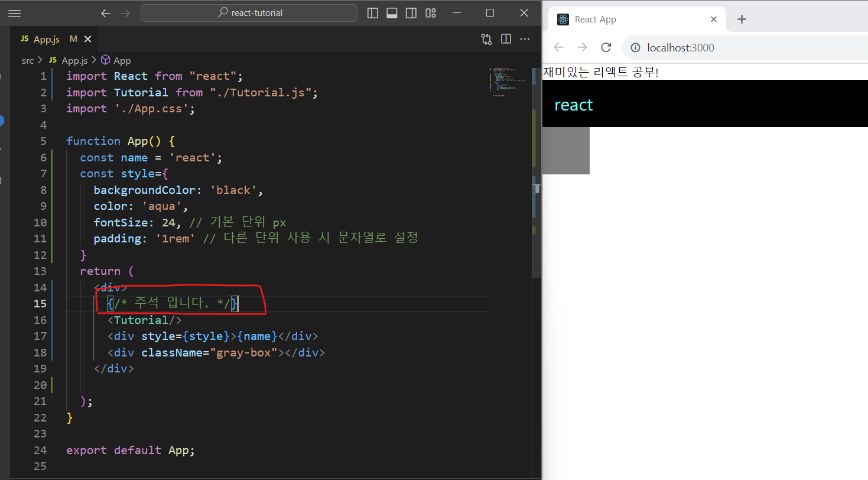Toggle the bottom panel layout icon
This screenshot has height=480, width=868.
click(392, 13)
